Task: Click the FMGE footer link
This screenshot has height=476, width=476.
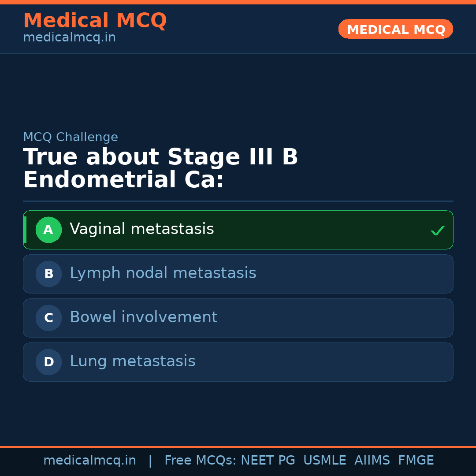Action: [x=416, y=460]
